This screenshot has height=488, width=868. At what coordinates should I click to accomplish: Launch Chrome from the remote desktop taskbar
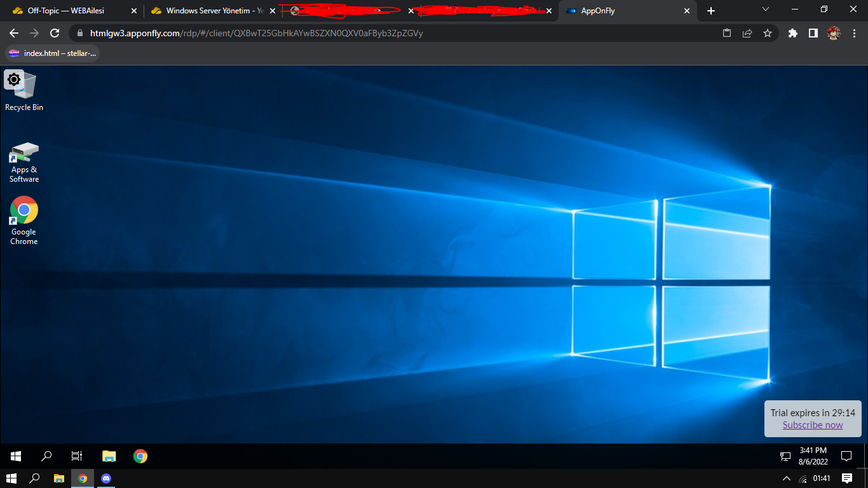point(140,456)
